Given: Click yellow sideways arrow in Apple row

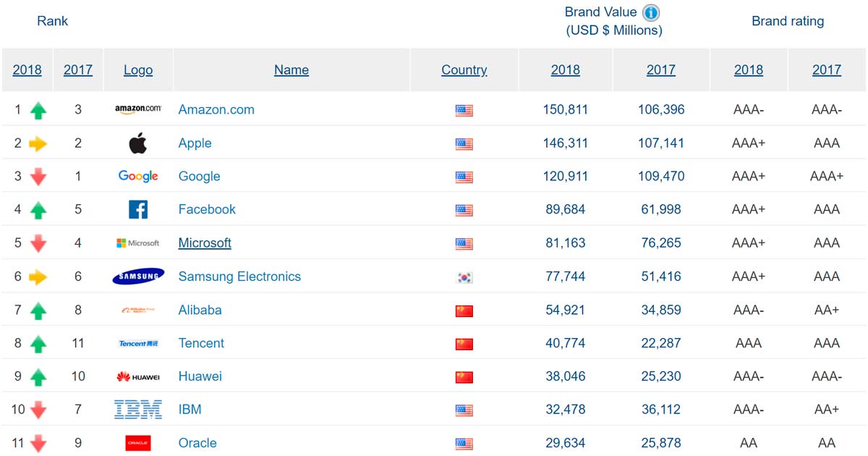Looking at the screenshot, I should point(38,144).
